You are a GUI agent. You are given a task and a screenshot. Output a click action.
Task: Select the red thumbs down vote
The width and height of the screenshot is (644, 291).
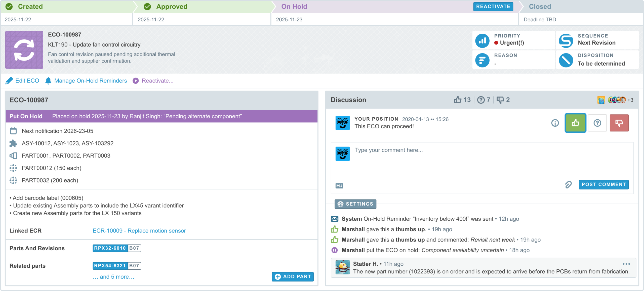[619, 123]
